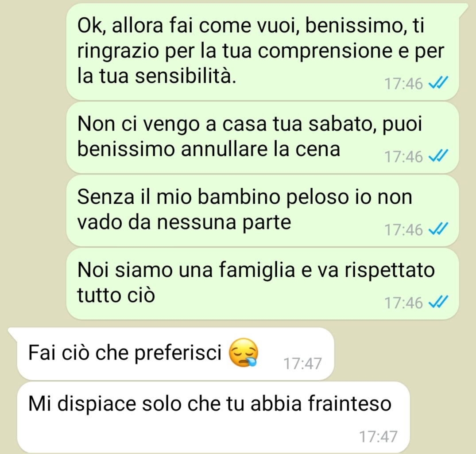The image size is (476, 454).
Task: Tap the read checkmarks on the 'Noi siamo una famiglia' message
Action: coord(438,302)
